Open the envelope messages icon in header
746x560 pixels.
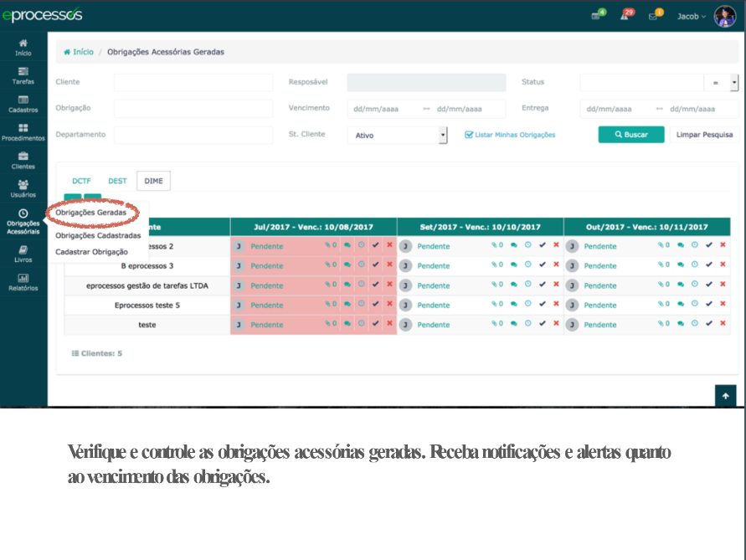tap(653, 16)
